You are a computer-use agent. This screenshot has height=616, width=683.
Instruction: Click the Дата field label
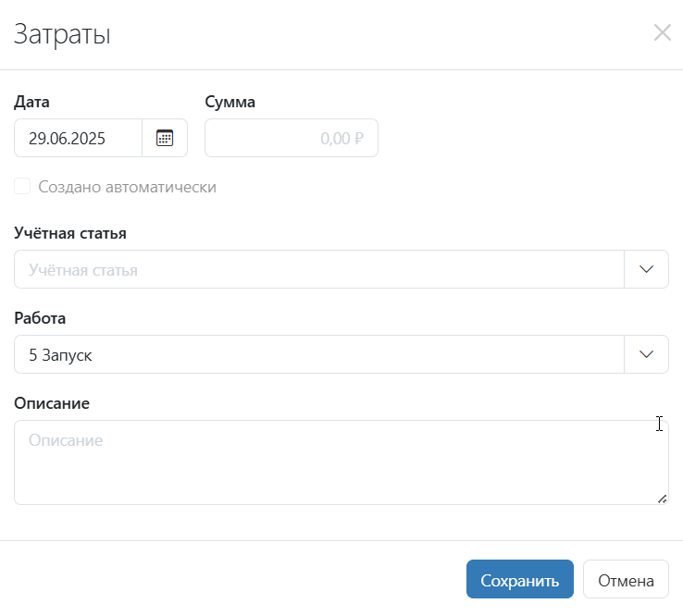tap(31, 102)
